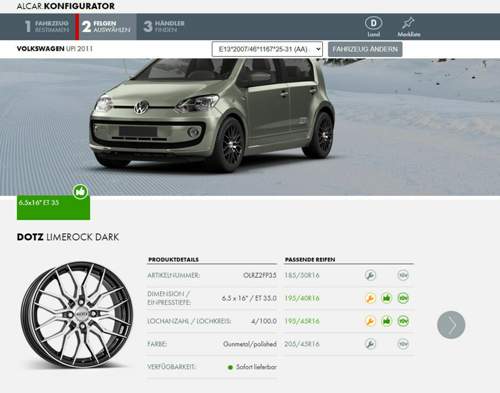Screen dimensions: 500x393
Task: Click the Dotz Limerock Dark wheel image
Action: tap(77, 315)
